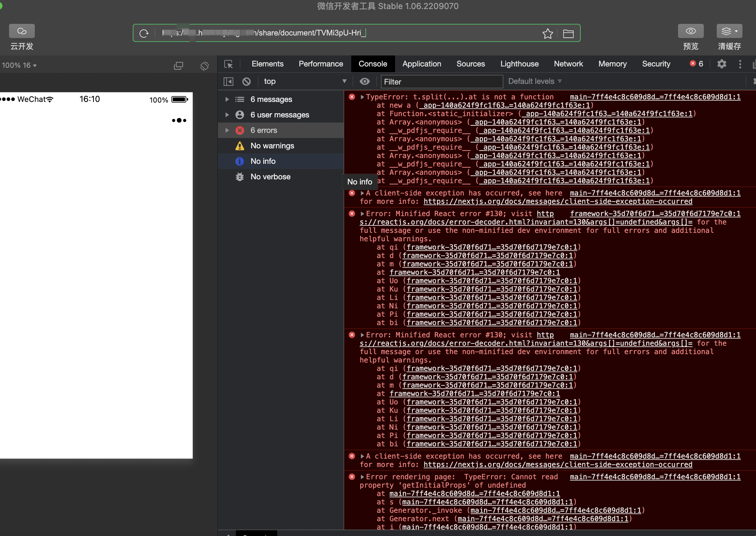Focus the console Filter field
756x536 pixels.
[442, 82]
